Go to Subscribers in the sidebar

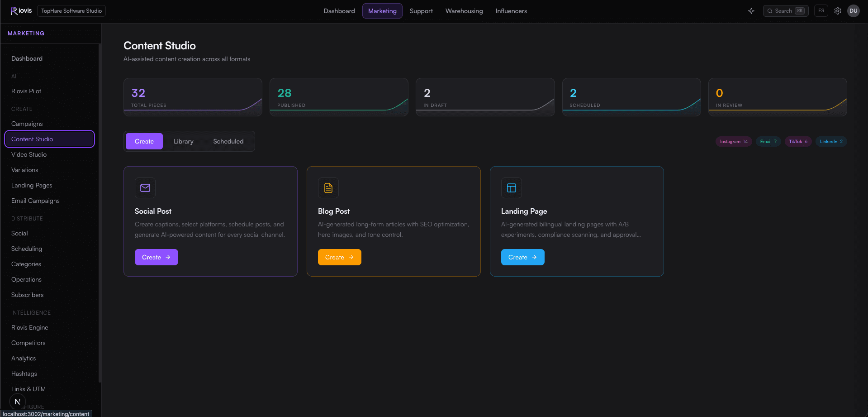click(x=49, y=295)
